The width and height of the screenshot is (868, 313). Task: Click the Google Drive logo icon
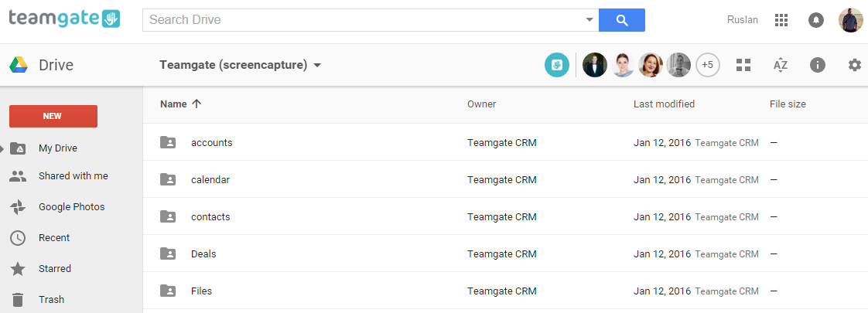coord(19,65)
